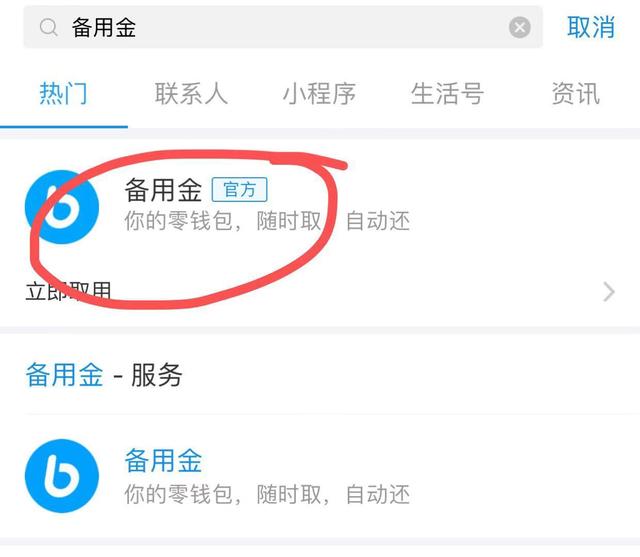The height and width of the screenshot is (557, 640).
Task: Tap the 备用金 service logo icon
Action: pos(62,476)
